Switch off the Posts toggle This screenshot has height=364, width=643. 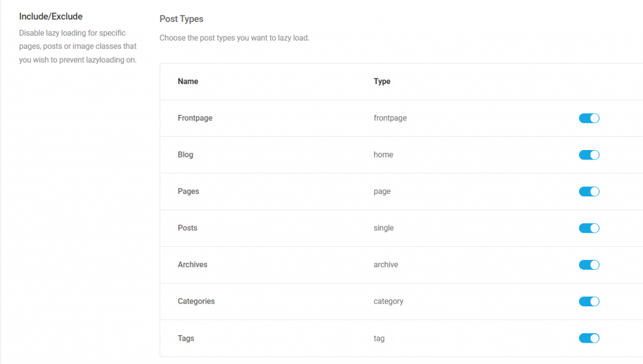[589, 228]
